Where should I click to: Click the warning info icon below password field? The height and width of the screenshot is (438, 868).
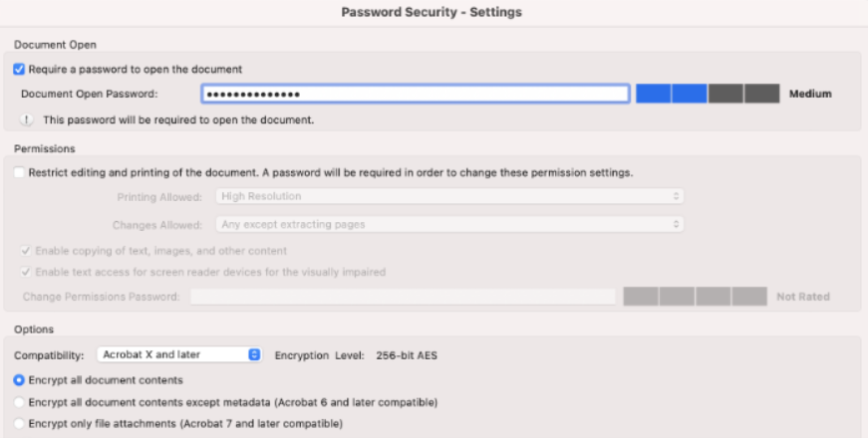[26, 120]
